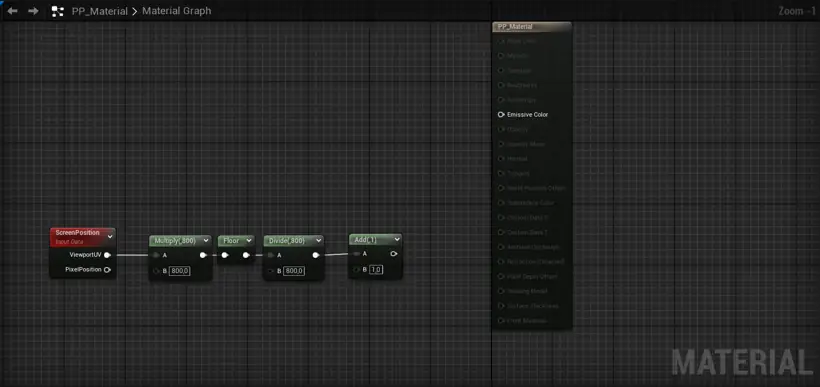Click the Front Material pin
The height and width of the screenshot is (387, 820).
point(501,320)
